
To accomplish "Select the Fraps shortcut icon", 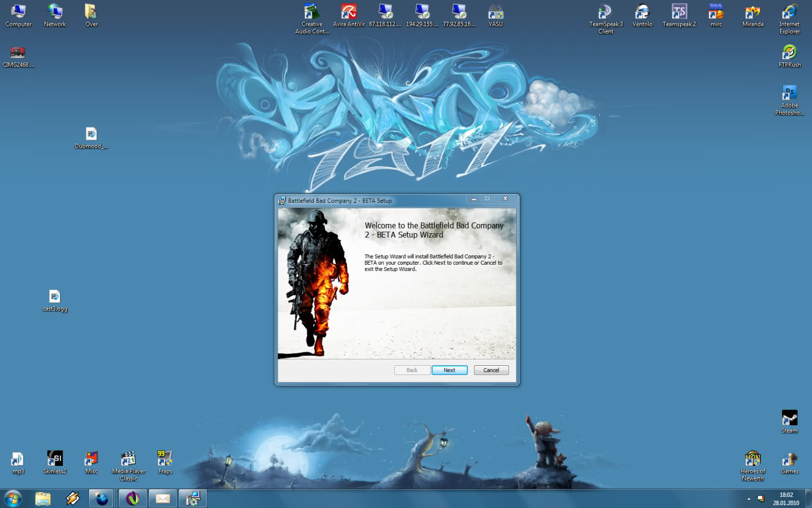I will coord(165,463).
